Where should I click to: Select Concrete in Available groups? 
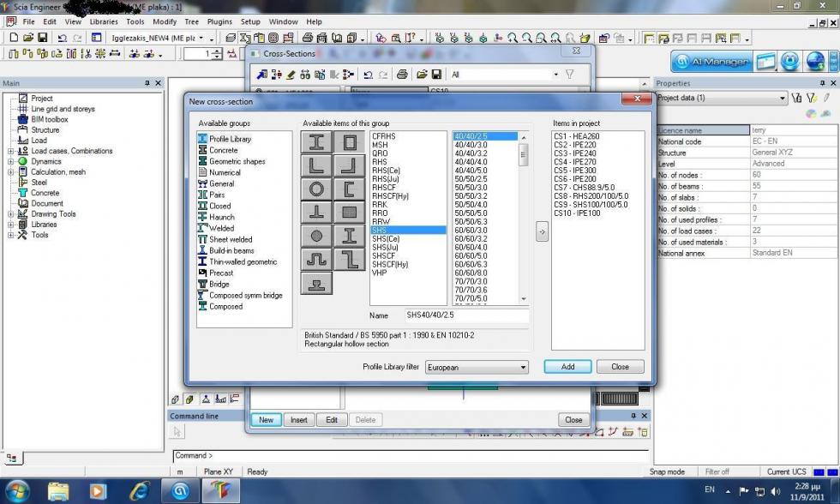(x=224, y=150)
